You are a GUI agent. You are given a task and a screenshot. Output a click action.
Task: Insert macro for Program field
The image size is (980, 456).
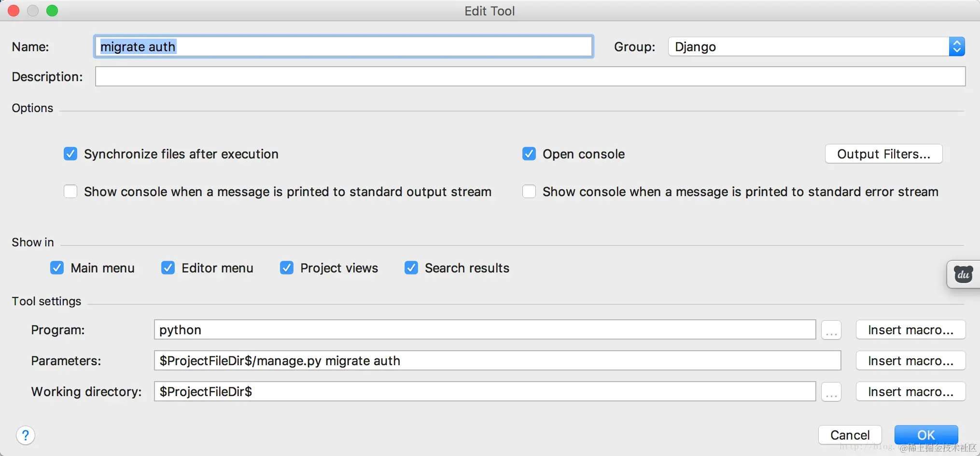coord(910,330)
